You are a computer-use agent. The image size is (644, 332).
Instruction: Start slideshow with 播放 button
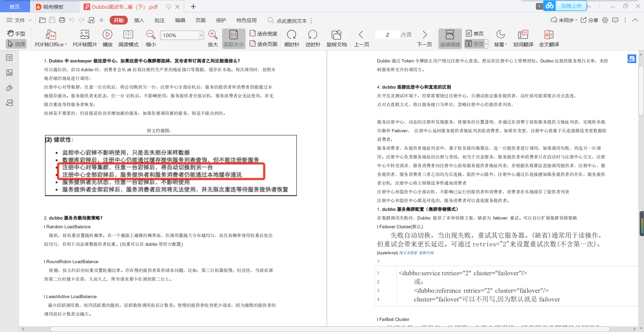(x=107, y=39)
